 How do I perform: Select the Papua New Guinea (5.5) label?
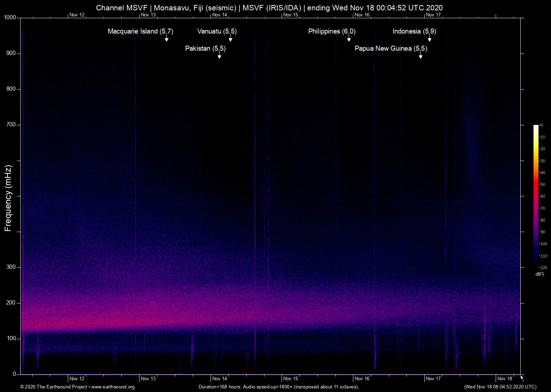(x=391, y=49)
